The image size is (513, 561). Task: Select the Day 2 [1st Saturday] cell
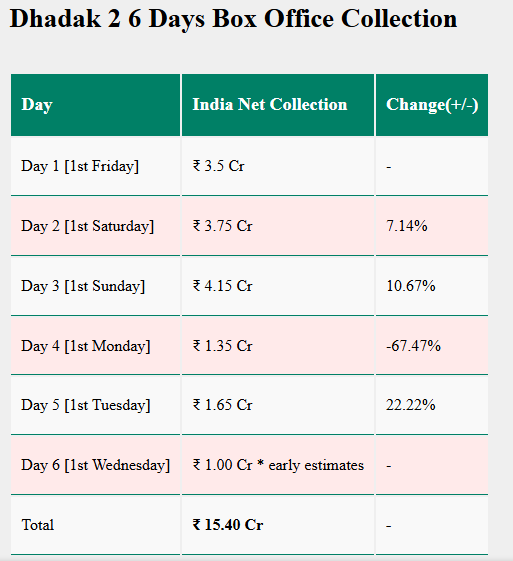pos(95,226)
